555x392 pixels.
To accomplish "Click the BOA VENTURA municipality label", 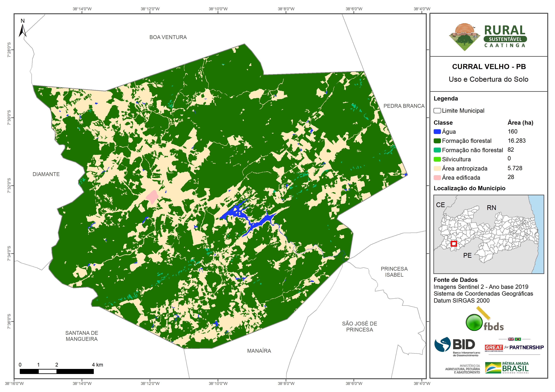I will point(168,37).
